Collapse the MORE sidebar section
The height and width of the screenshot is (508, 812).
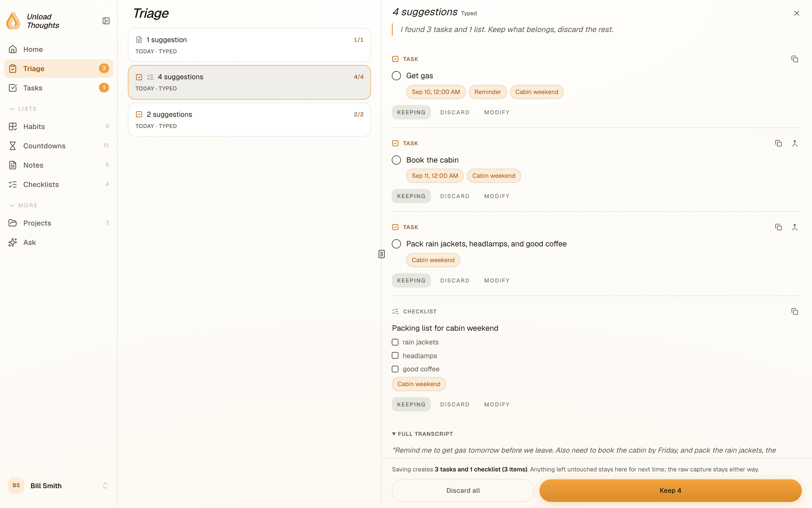[24, 205]
